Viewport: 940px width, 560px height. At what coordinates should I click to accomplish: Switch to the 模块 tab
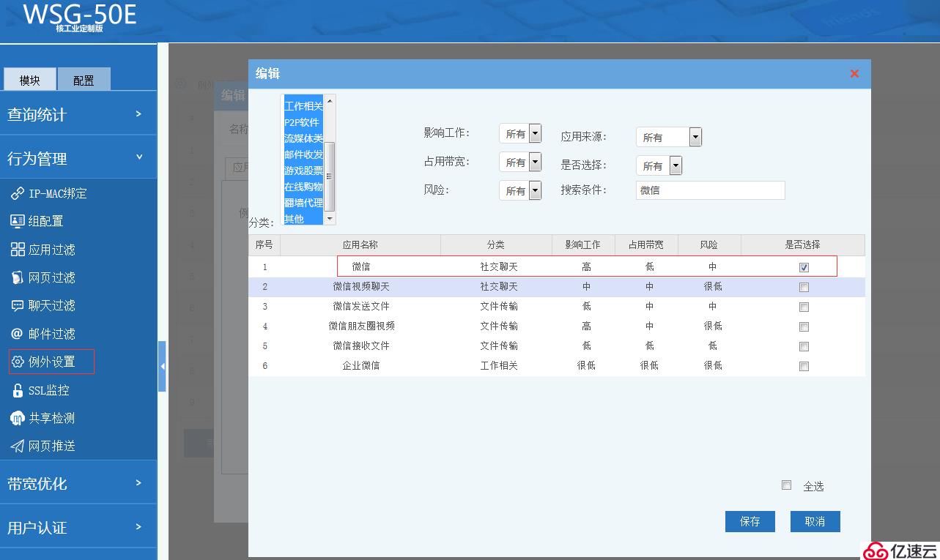pyautogui.click(x=29, y=80)
